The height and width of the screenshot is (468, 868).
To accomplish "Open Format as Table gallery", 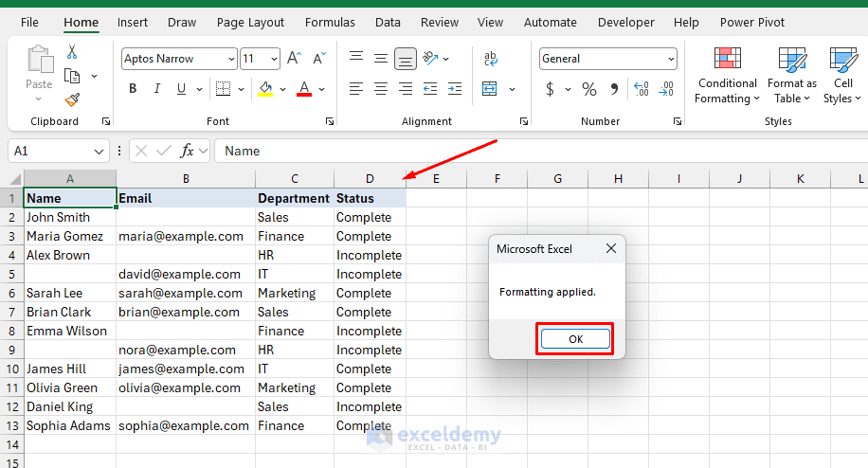I will [792, 76].
